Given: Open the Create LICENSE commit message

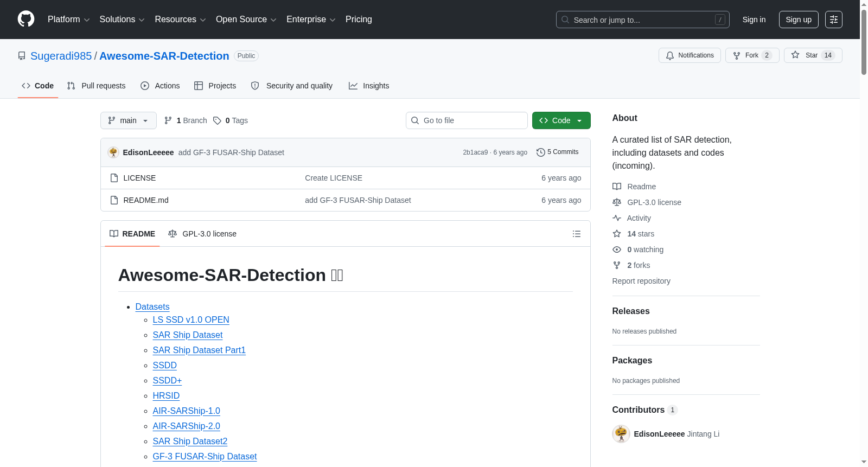Looking at the screenshot, I should click(x=334, y=178).
